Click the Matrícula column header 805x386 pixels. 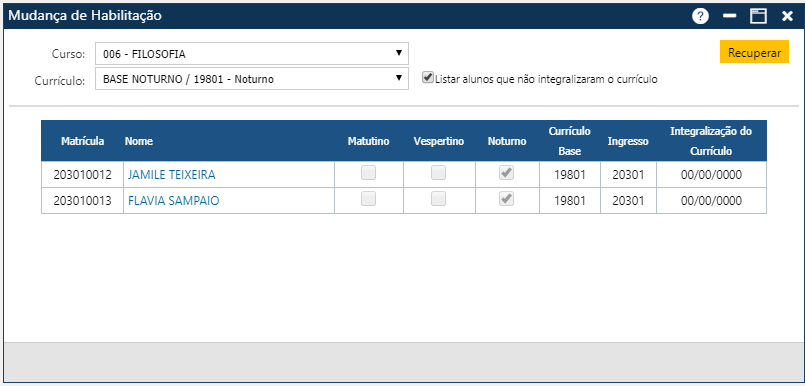coord(83,141)
